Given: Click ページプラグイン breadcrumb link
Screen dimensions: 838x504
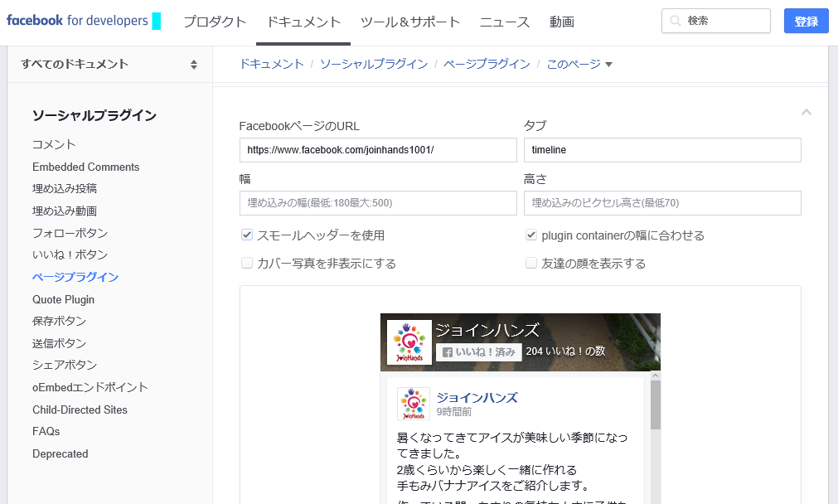Looking at the screenshot, I should (487, 64).
